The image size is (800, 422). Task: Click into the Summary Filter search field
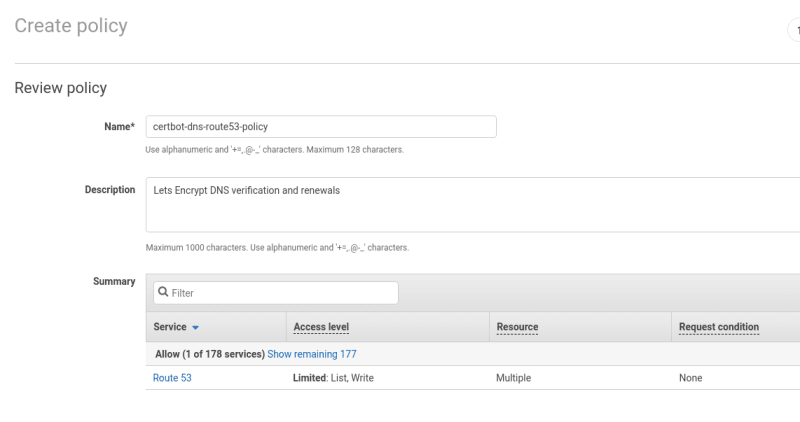276,293
